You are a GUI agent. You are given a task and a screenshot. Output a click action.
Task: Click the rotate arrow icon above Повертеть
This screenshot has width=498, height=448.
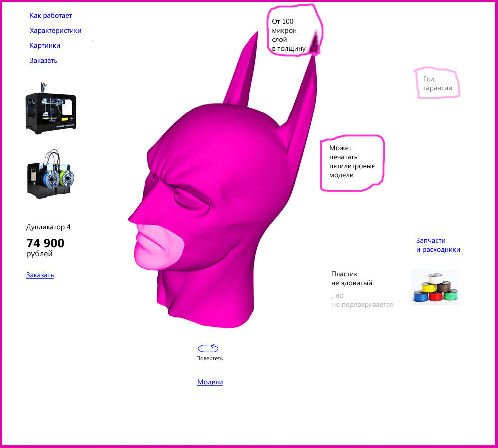(208, 348)
